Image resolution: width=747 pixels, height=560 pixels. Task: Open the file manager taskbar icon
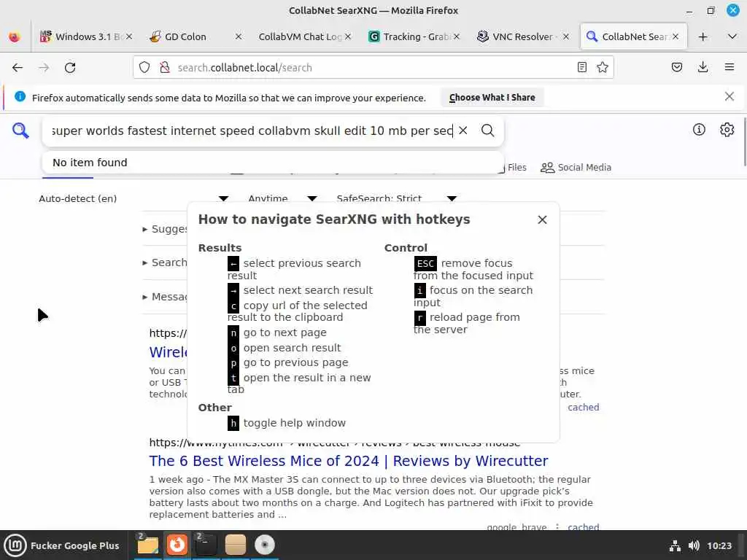(147, 545)
